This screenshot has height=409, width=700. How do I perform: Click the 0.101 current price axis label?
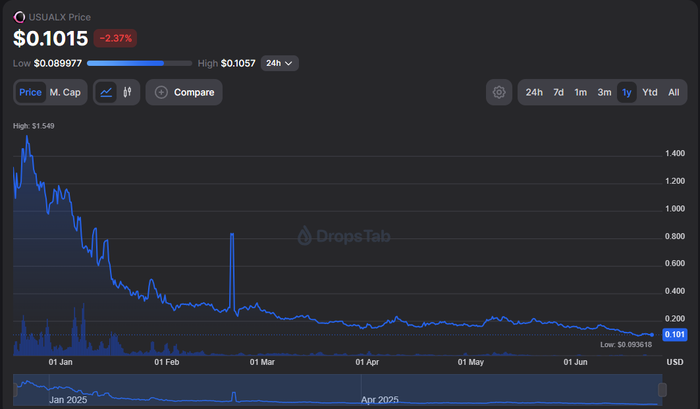(x=675, y=334)
